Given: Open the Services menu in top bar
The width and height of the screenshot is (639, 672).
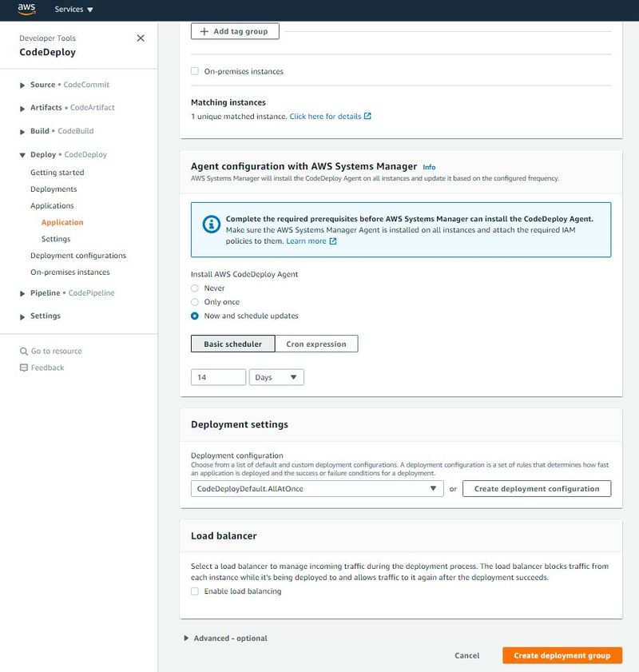Looking at the screenshot, I should (x=73, y=9).
